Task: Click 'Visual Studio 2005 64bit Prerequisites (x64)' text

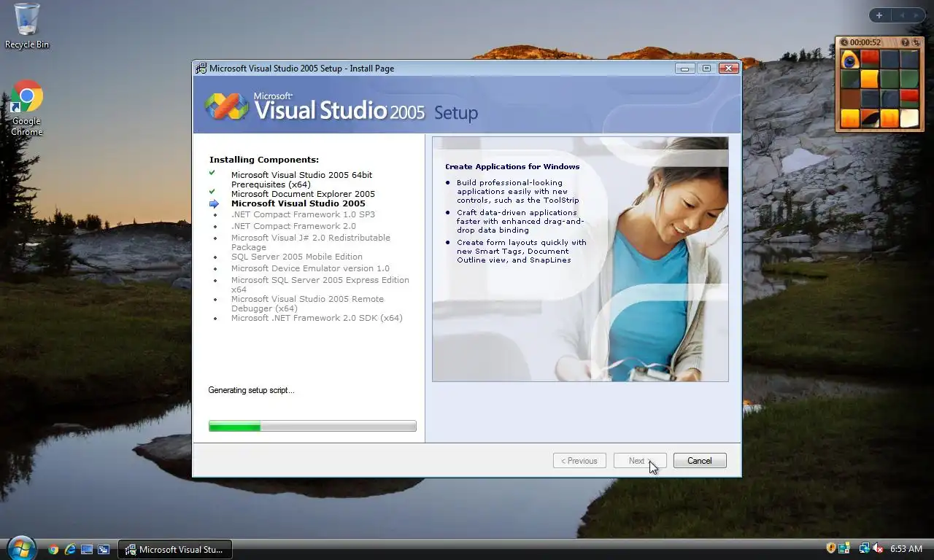Action: pyautogui.click(x=301, y=179)
